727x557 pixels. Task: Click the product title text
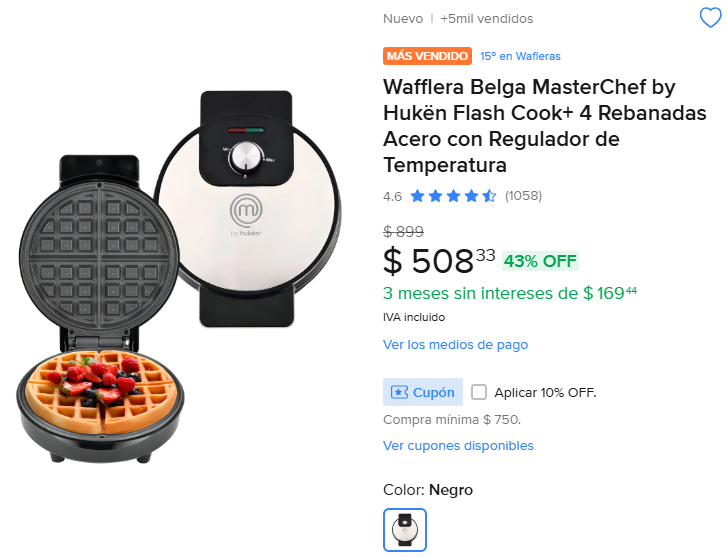tap(545, 125)
